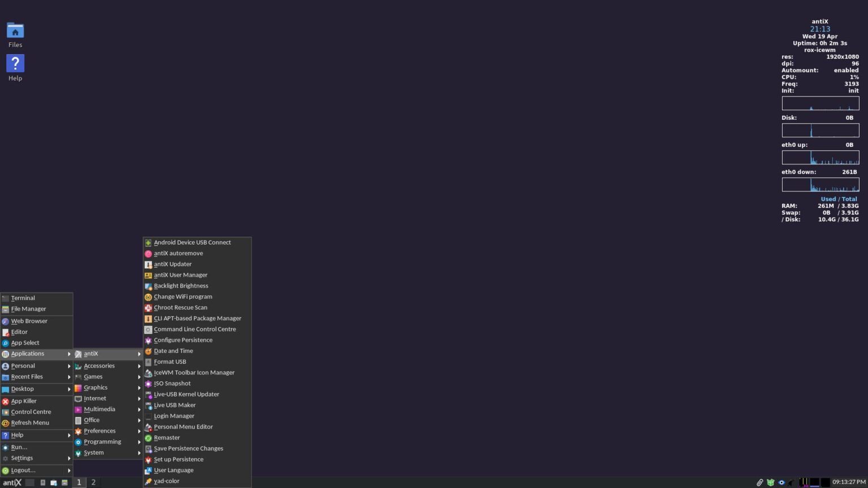Select Configure Persistence from the antiX menu

(x=183, y=339)
